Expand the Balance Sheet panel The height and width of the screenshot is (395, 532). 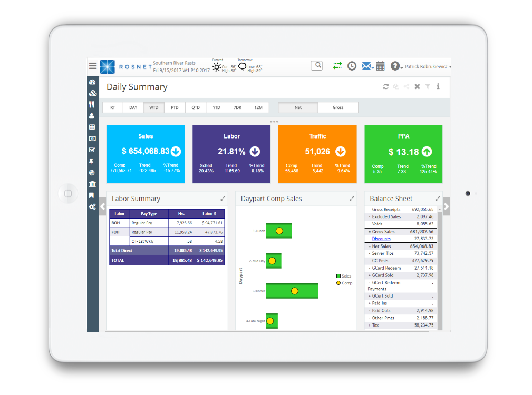tap(438, 199)
